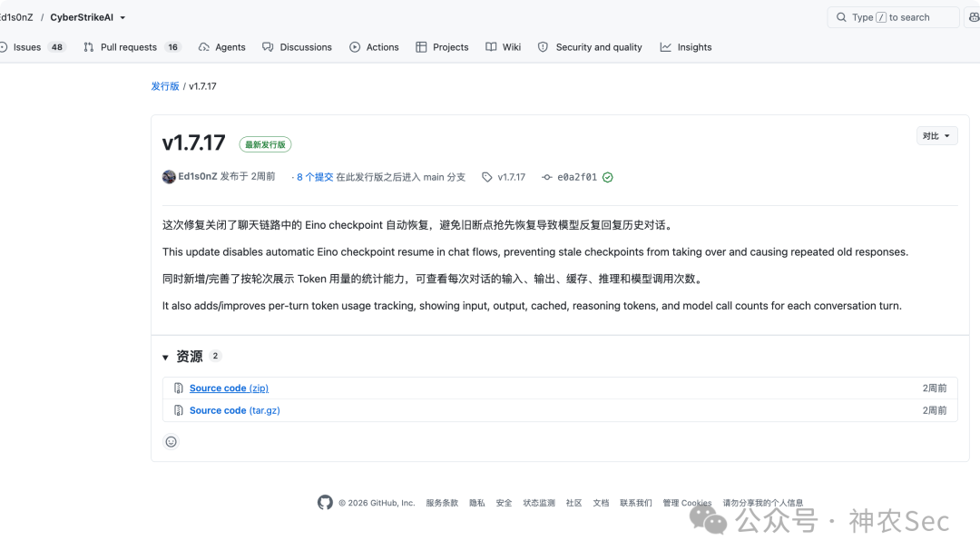Click the Wiki book icon
The image size is (980, 560).
coord(491,47)
